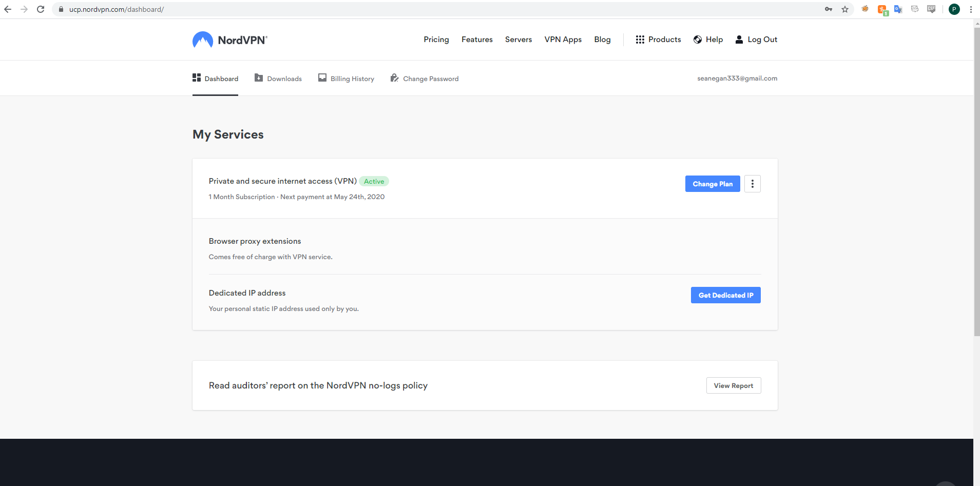Open saved passwords key icon in address bar
The image size is (980, 486).
point(829,9)
